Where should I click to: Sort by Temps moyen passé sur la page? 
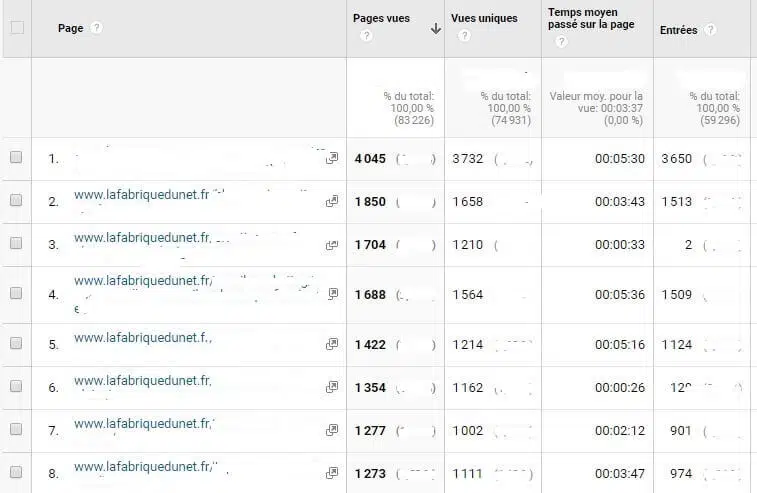click(591, 19)
